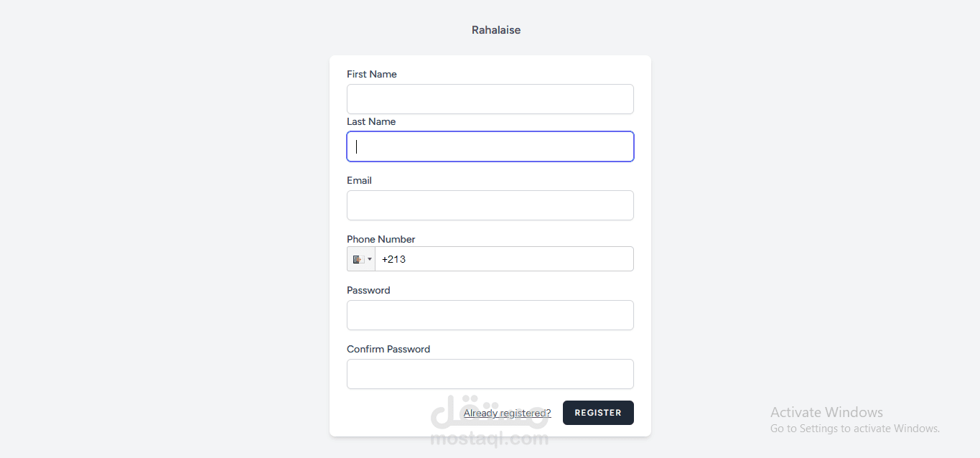Click the Rahalaise site title
This screenshot has width=980, height=458.
(x=496, y=30)
